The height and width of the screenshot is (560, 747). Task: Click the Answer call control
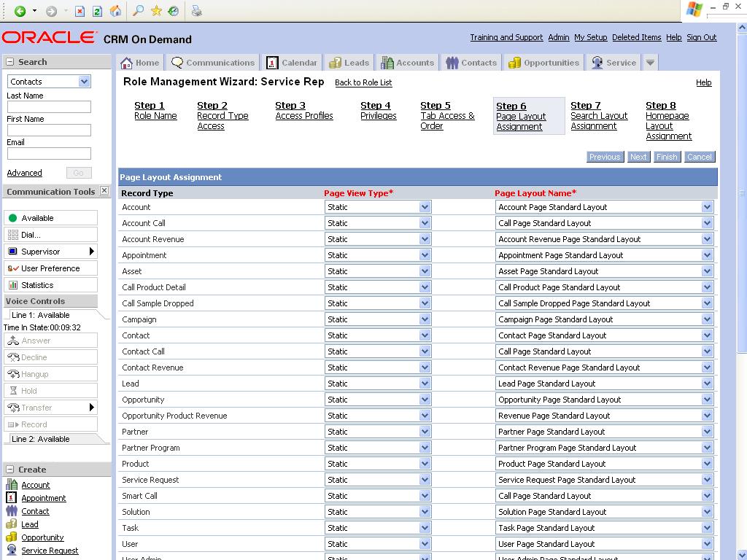point(50,341)
